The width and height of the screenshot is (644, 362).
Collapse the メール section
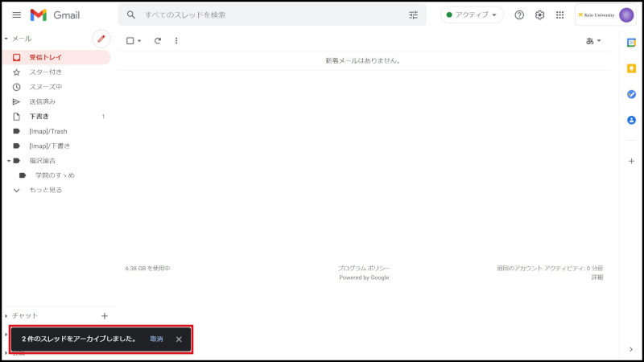pos(7,39)
